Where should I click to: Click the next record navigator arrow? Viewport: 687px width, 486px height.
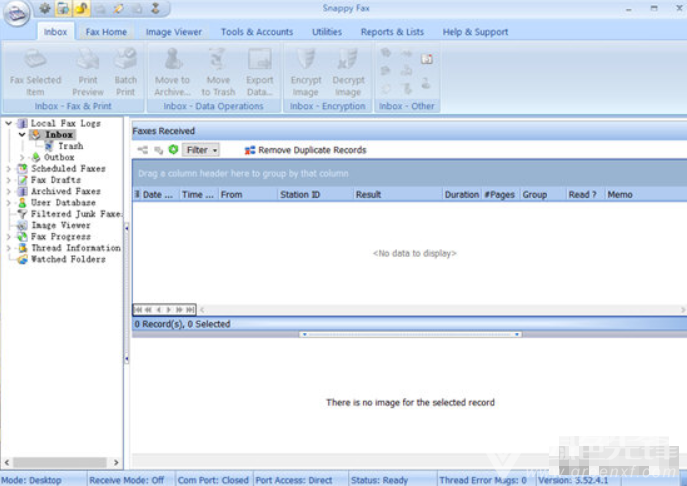tap(169, 310)
